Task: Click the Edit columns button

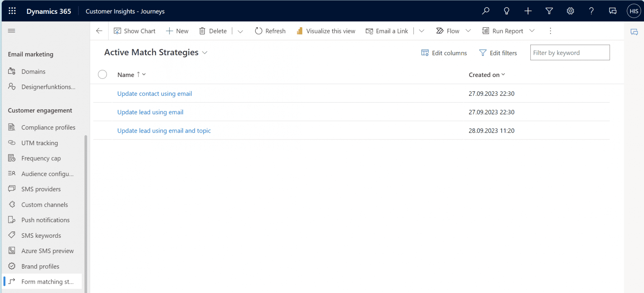Action: [444, 53]
